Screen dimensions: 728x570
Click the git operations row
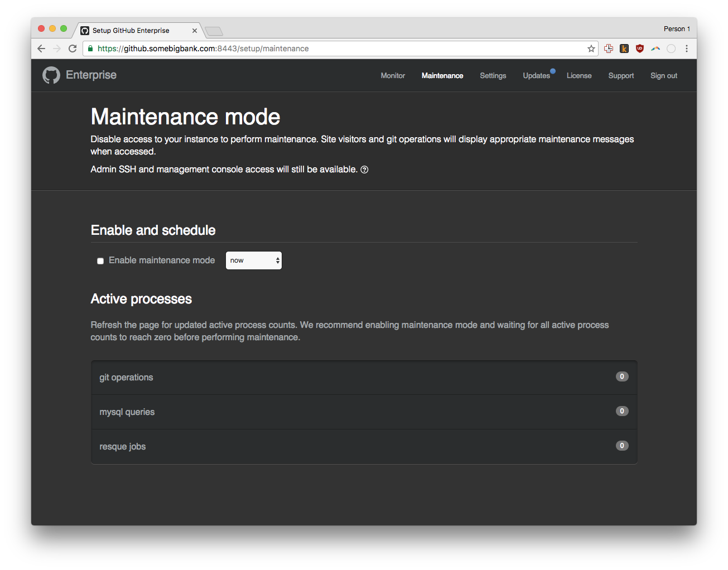(x=364, y=378)
